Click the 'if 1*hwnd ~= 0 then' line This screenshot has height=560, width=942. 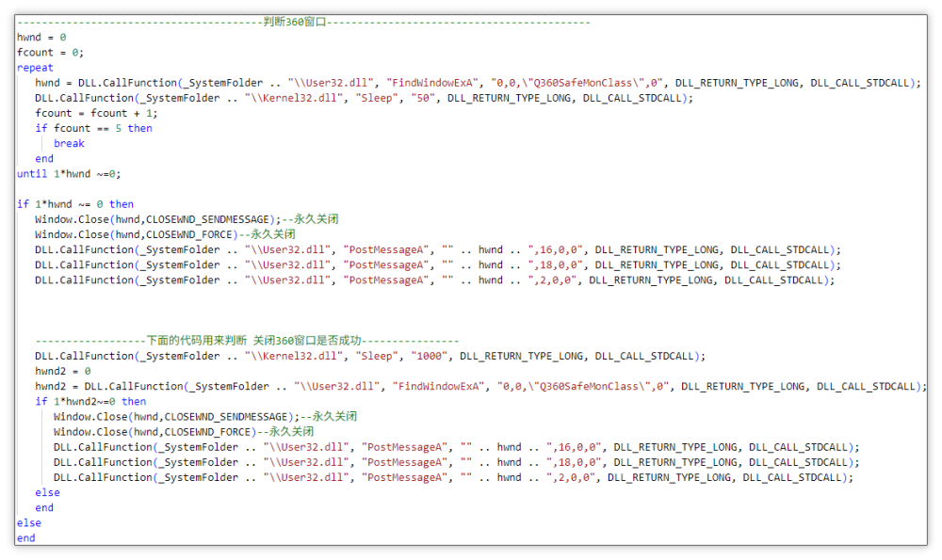pyautogui.click(x=75, y=204)
